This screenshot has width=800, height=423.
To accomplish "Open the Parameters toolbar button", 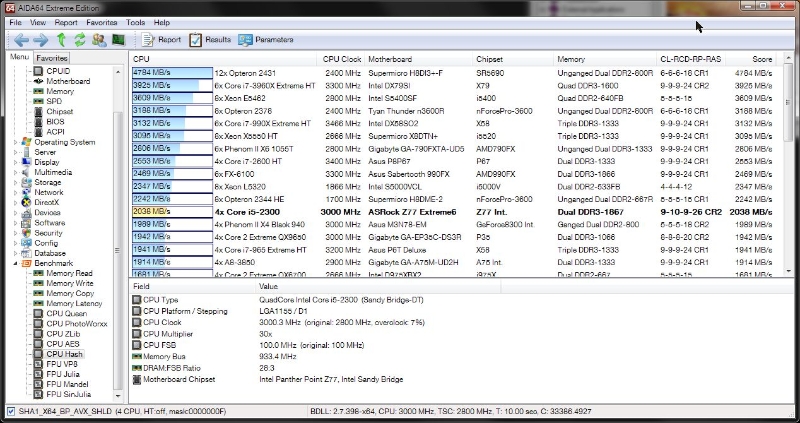I will pos(266,39).
